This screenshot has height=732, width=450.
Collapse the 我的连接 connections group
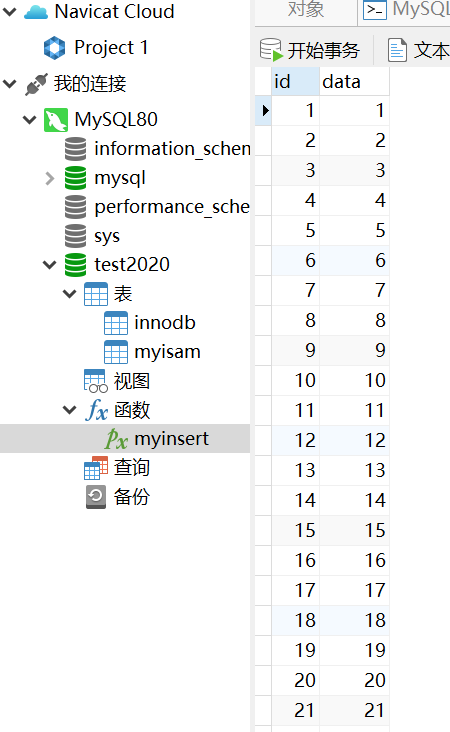[x=10, y=84]
